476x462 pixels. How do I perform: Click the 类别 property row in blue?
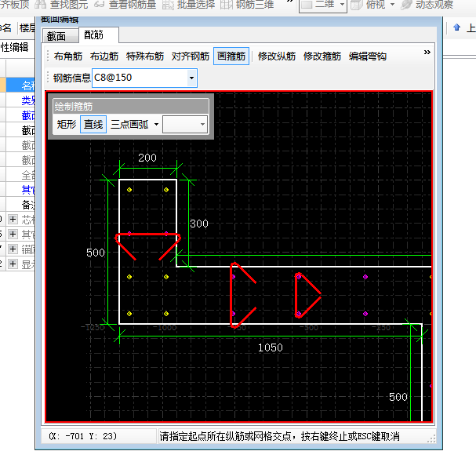click(20, 100)
